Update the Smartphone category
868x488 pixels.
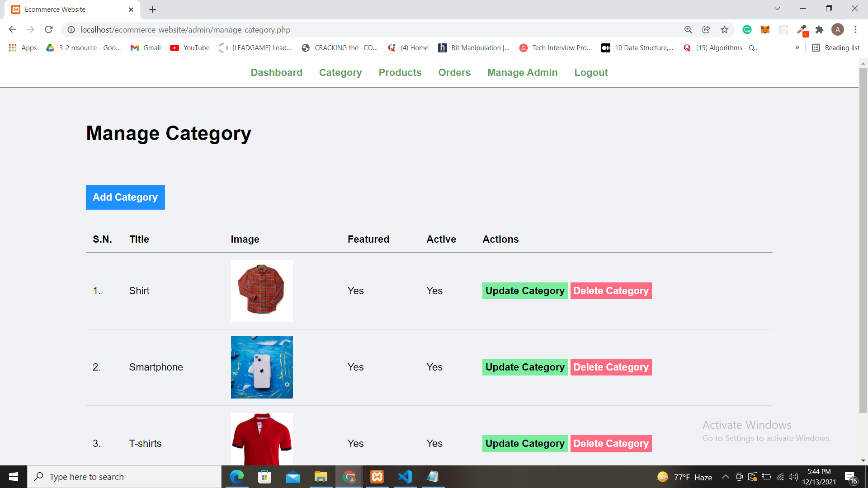[x=525, y=367]
